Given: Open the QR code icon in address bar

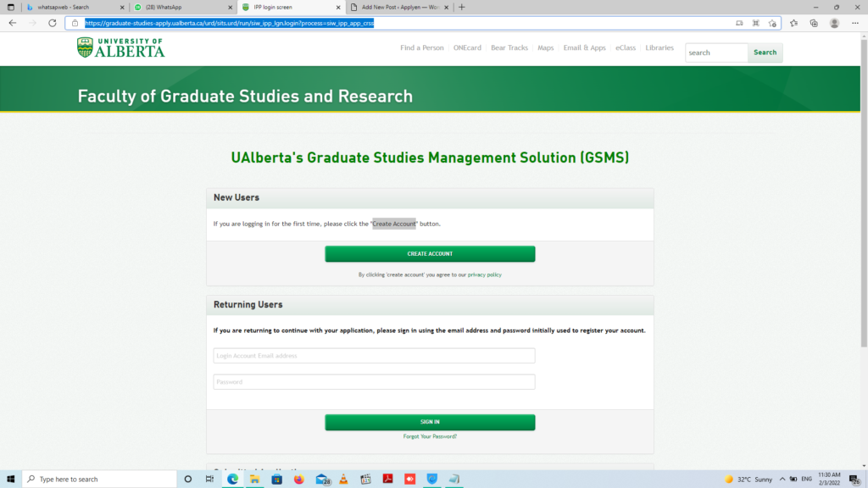Looking at the screenshot, I should pos(755,23).
